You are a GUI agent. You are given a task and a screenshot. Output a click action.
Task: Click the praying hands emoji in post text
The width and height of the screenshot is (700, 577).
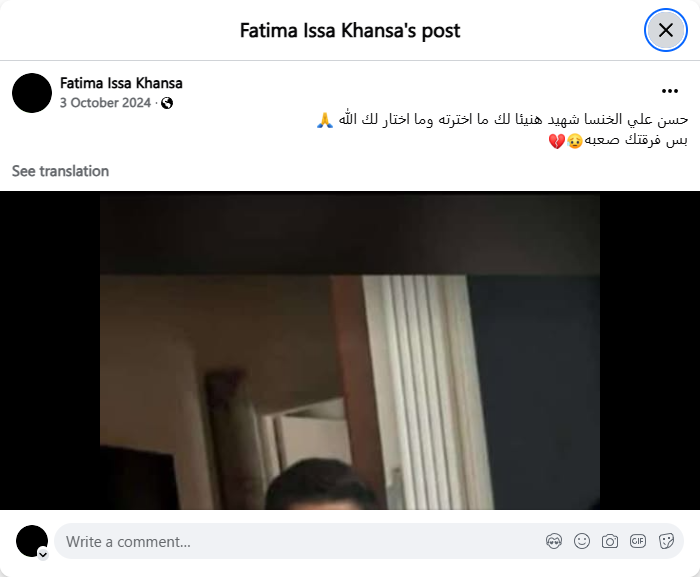pos(325,120)
